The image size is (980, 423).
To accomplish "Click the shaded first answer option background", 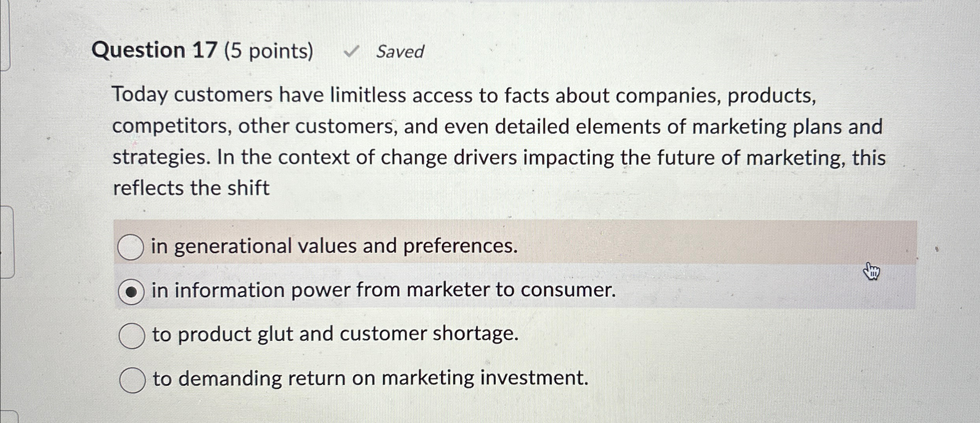I will pyautogui.click(x=713, y=245).
